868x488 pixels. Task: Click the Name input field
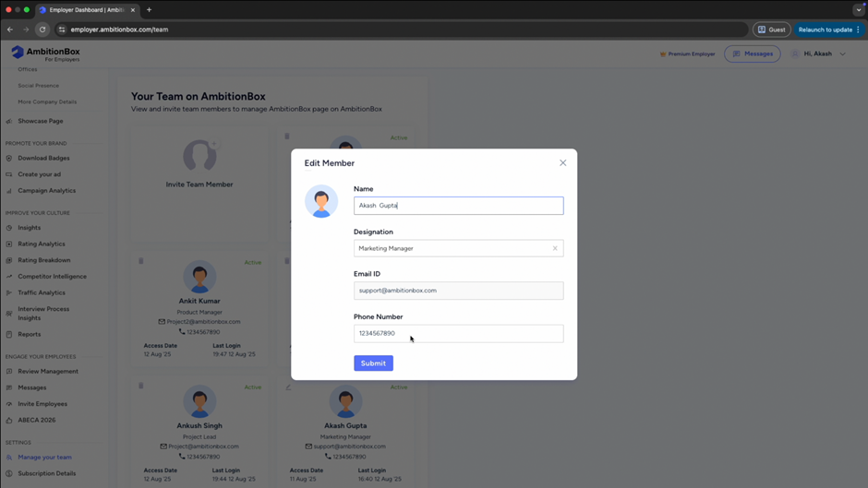click(x=458, y=206)
